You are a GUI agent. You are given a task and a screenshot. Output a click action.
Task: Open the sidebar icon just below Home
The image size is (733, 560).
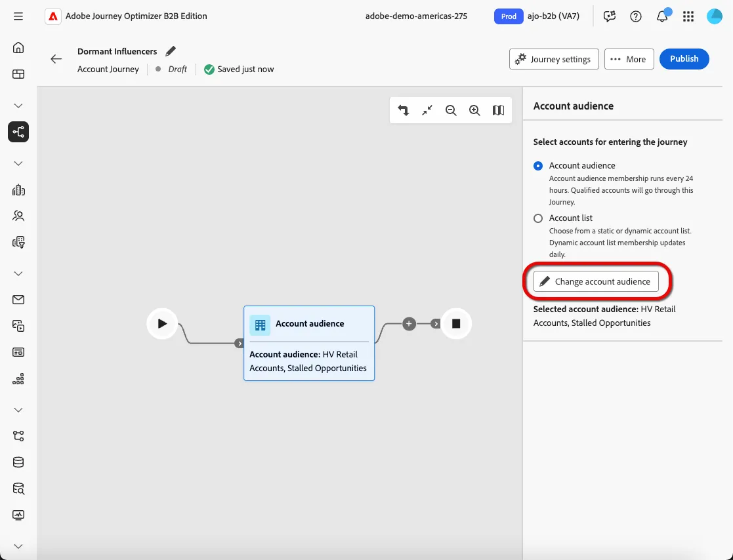(18, 74)
